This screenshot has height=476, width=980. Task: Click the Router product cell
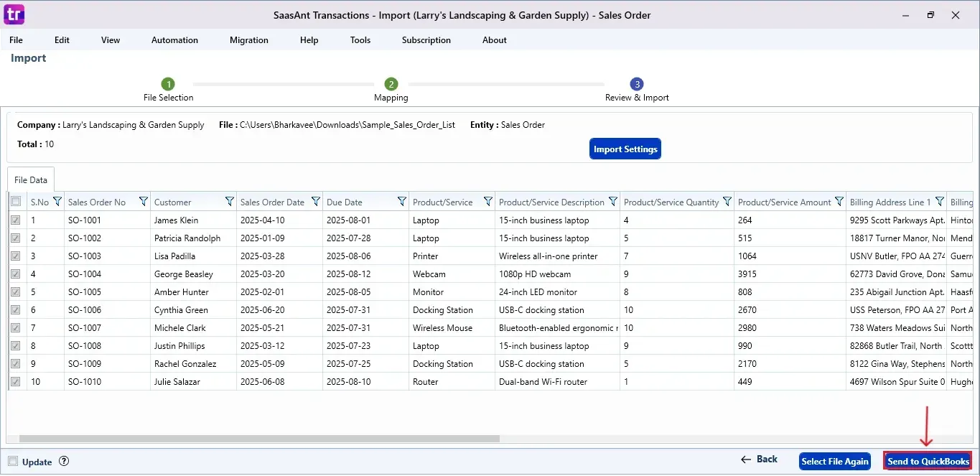coord(452,382)
